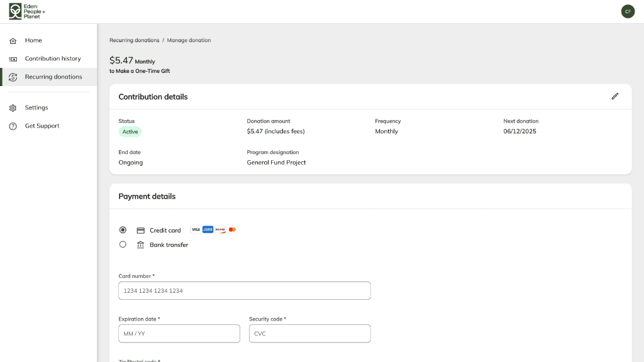The image size is (644, 362).
Task: Click the Contribution history cash icon
Action: pos(13,59)
